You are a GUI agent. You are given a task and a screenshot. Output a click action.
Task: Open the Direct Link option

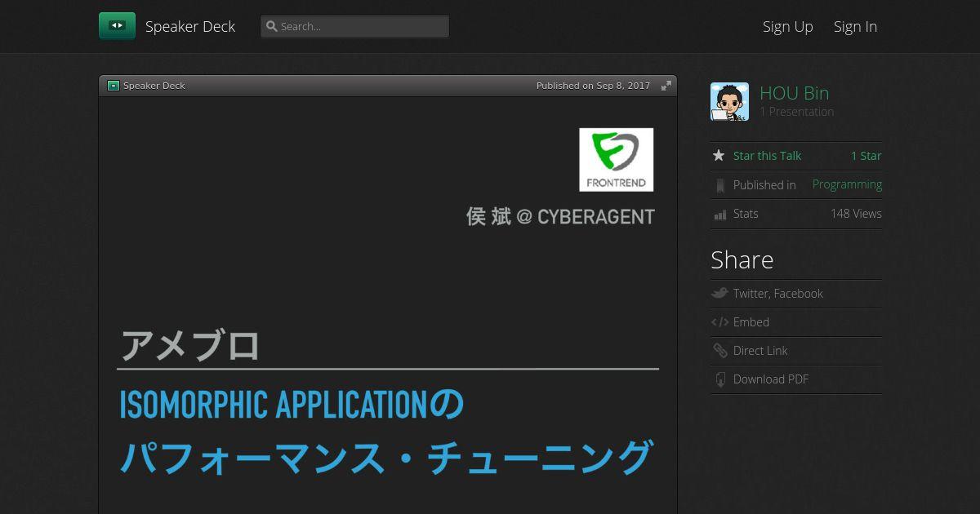click(x=760, y=351)
